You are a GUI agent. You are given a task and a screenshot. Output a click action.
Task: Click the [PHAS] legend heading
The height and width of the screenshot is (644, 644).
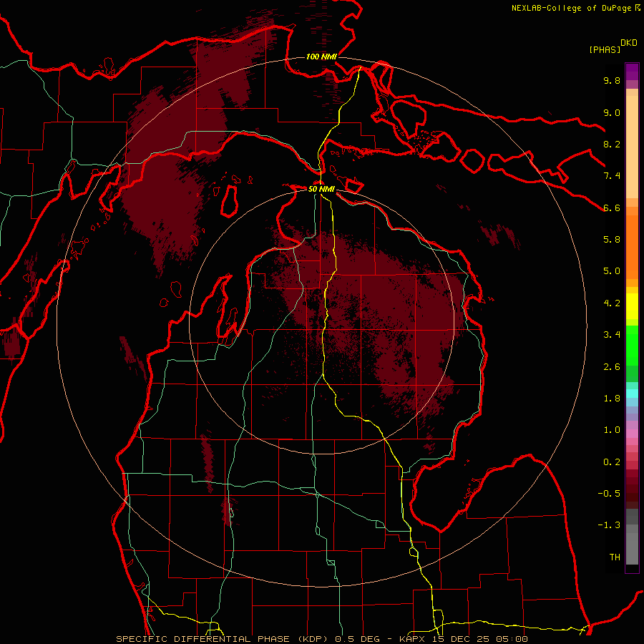click(x=605, y=49)
